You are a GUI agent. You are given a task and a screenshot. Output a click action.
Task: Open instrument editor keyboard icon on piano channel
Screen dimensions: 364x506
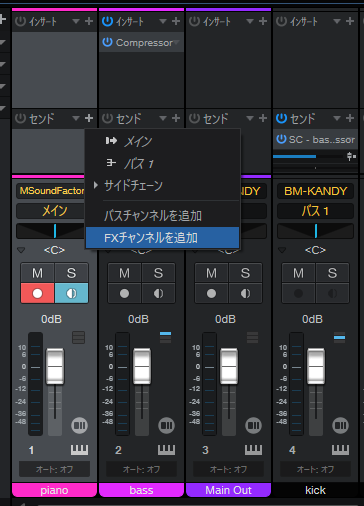pyautogui.click(x=79, y=450)
